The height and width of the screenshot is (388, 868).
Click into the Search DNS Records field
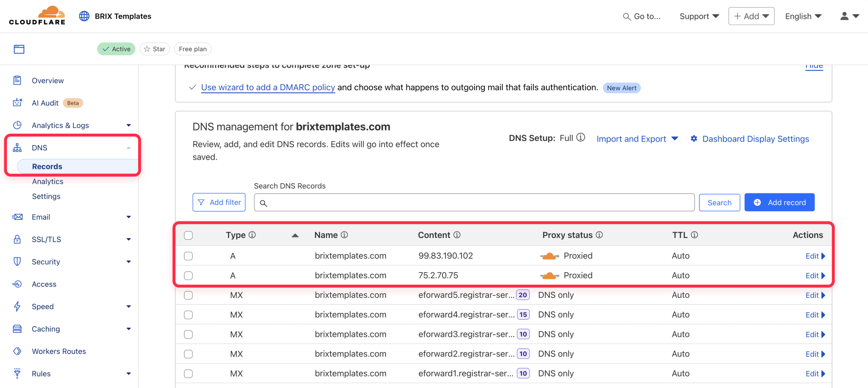coord(474,202)
